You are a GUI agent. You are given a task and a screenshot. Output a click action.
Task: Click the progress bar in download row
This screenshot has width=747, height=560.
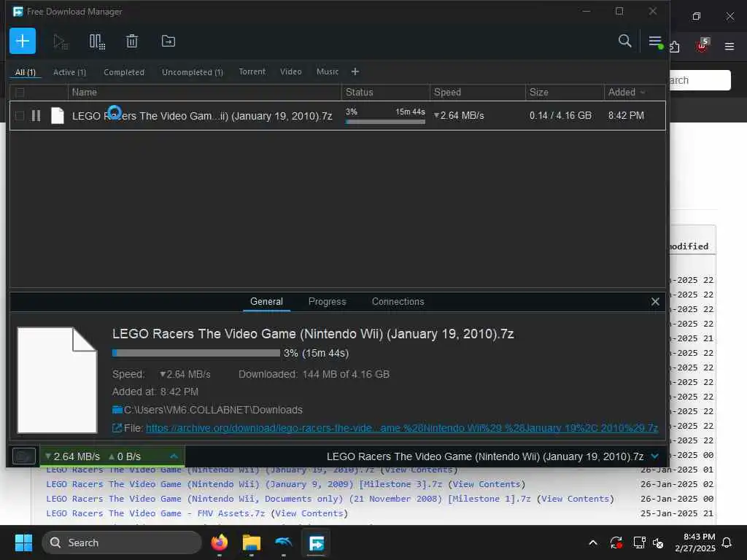point(385,122)
